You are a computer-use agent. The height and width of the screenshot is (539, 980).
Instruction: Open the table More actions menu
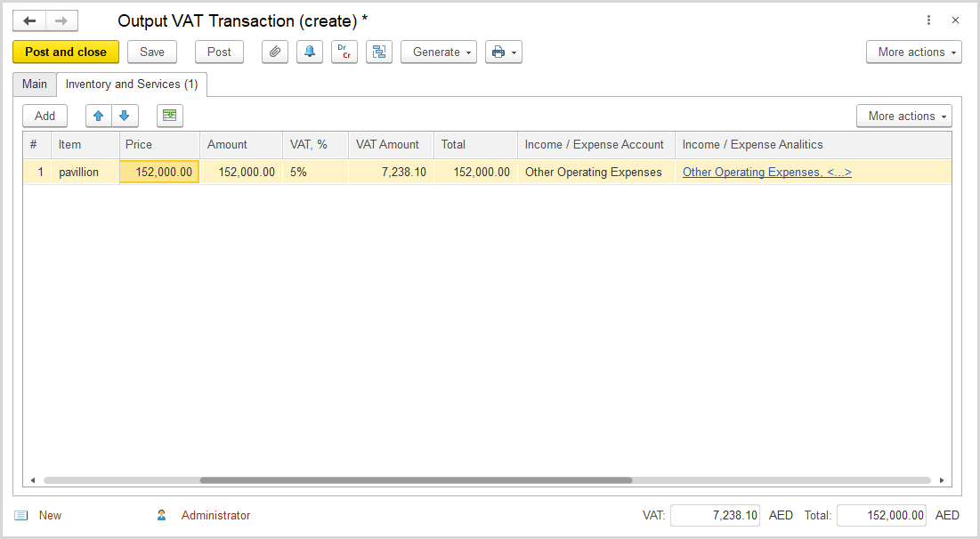903,116
